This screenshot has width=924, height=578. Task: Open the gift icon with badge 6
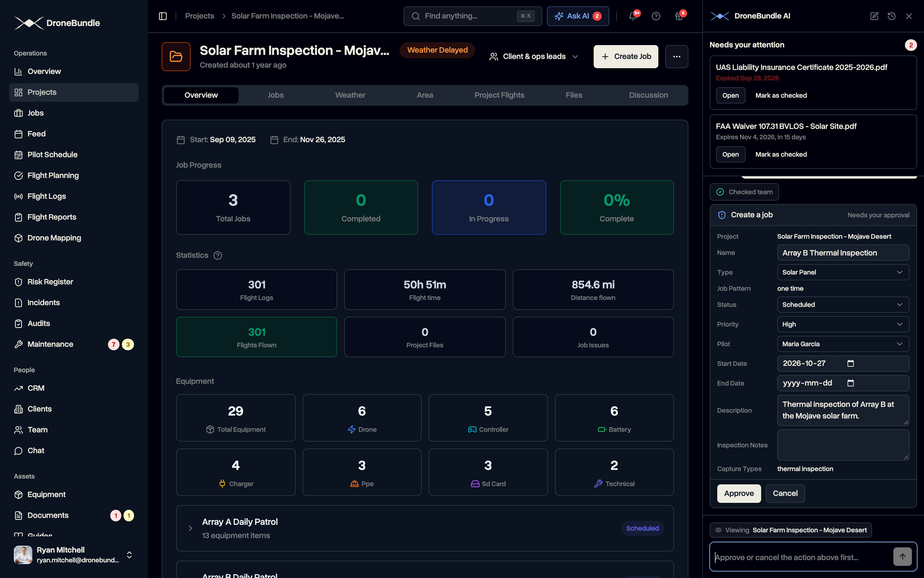pos(679,16)
